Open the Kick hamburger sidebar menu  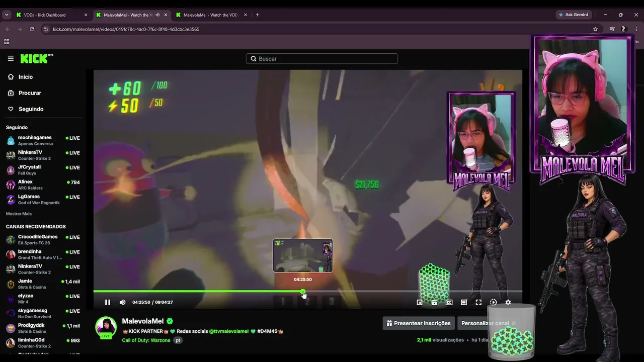tap(11, 59)
